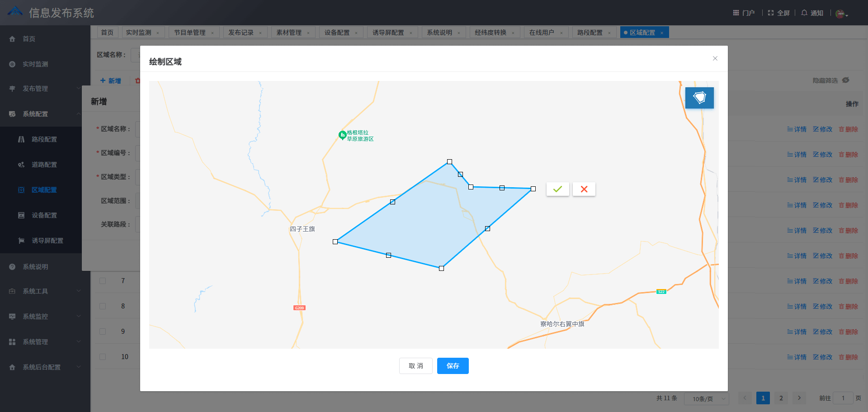The image size is (868, 412).
Task: Close the 绘制区域 dialog
Action: [x=715, y=58]
